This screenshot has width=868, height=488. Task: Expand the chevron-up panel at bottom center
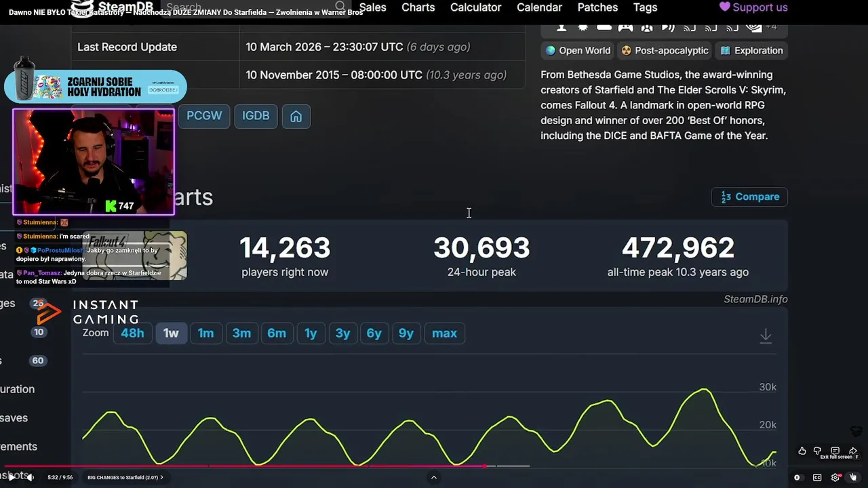coord(434,477)
